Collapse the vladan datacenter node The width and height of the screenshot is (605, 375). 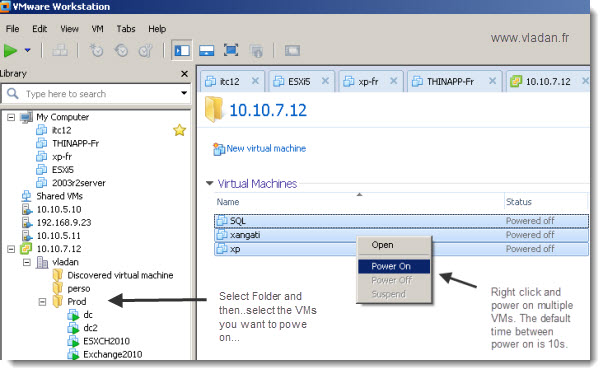pos(27,262)
